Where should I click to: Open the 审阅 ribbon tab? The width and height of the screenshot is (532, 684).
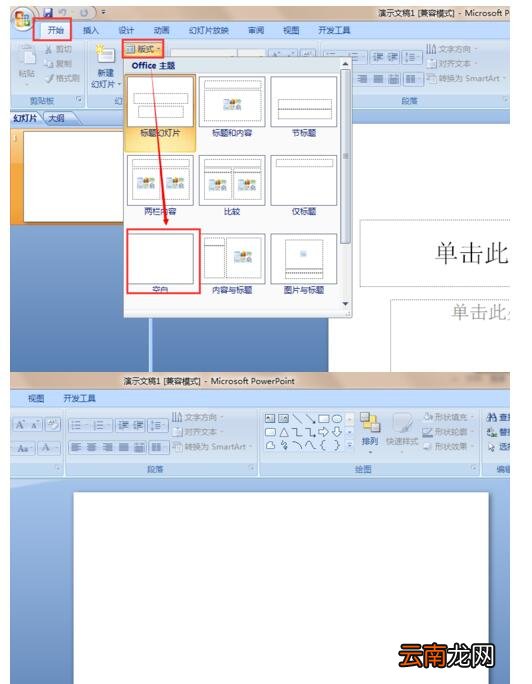tap(256, 30)
